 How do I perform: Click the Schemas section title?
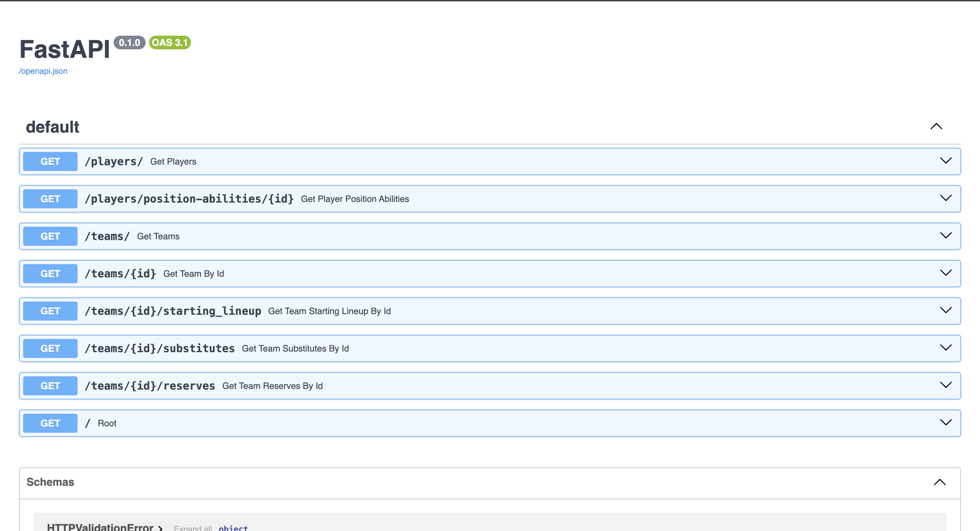[50, 482]
